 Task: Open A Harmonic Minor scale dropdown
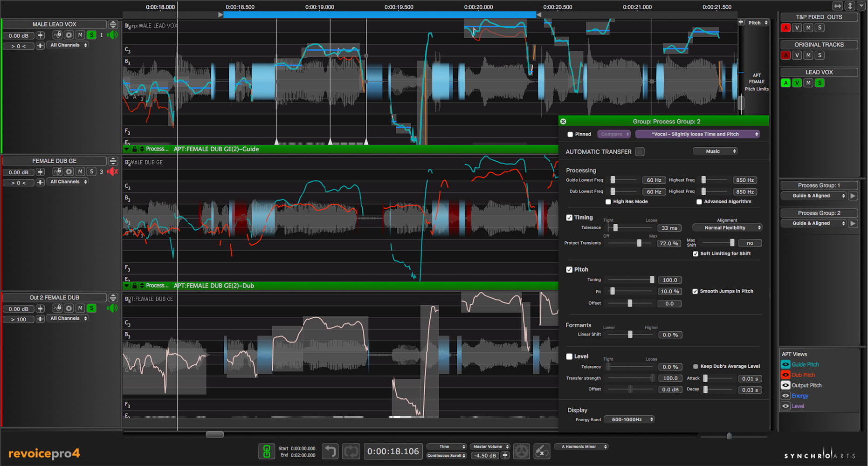581,446
